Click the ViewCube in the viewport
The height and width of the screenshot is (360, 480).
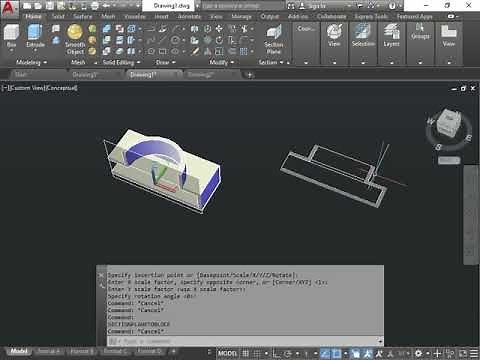[449, 124]
